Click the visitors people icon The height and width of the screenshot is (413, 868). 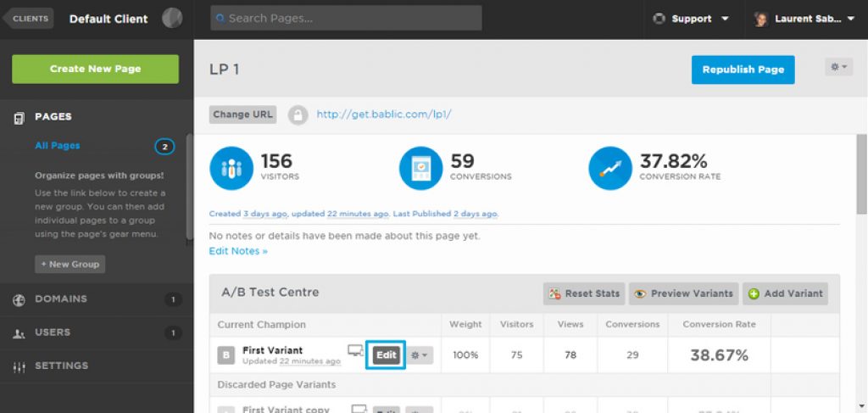(231, 168)
